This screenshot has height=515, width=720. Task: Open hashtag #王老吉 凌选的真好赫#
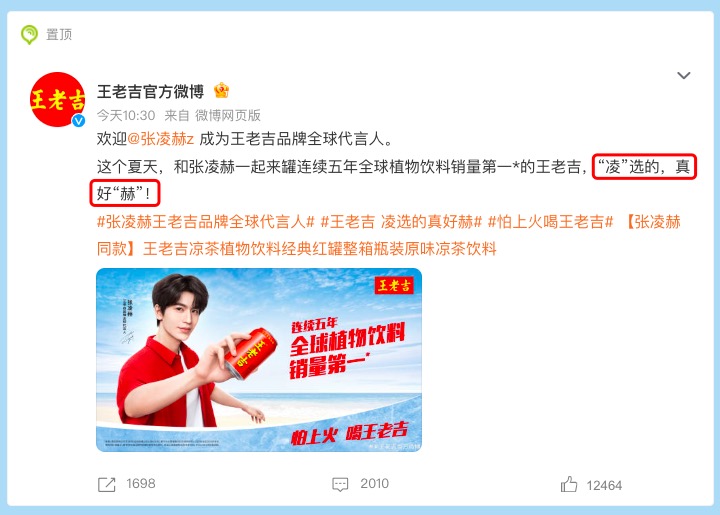(x=401, y=222)
